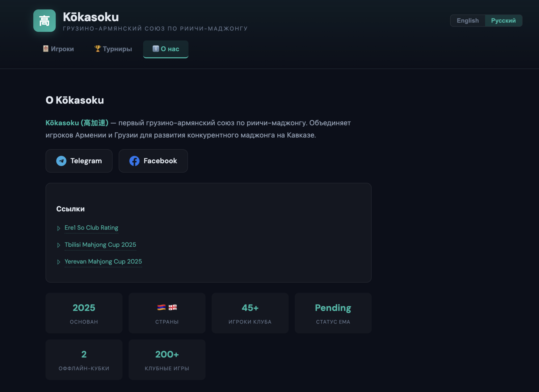Click the Armenian flag icon

coord(161,307)
